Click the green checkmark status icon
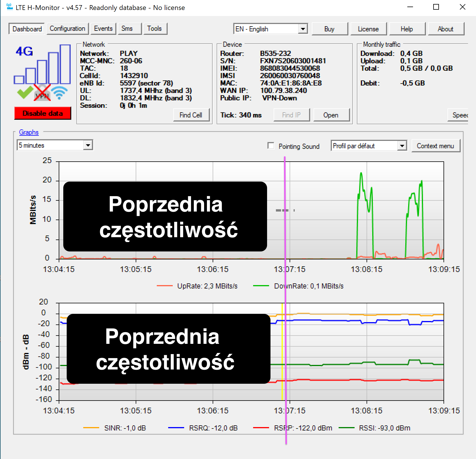Viewport: 476px width, 459px height. 25,92
